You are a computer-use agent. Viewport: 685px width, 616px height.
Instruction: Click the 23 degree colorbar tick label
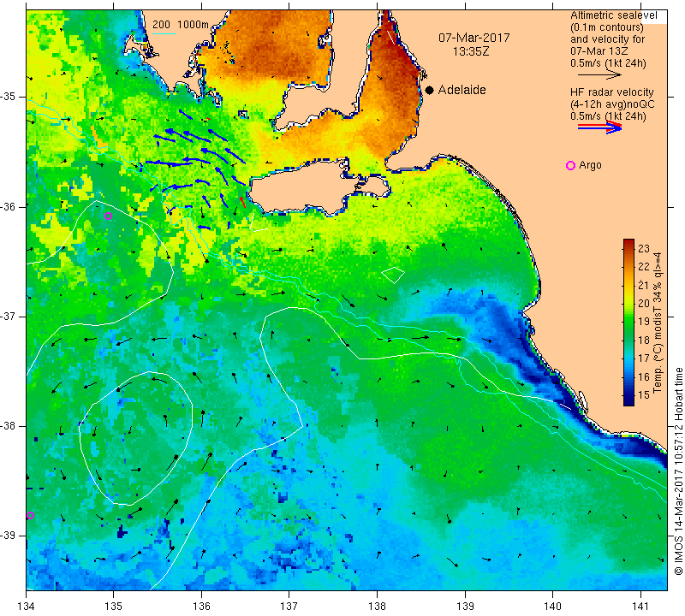tap(644, 249)
